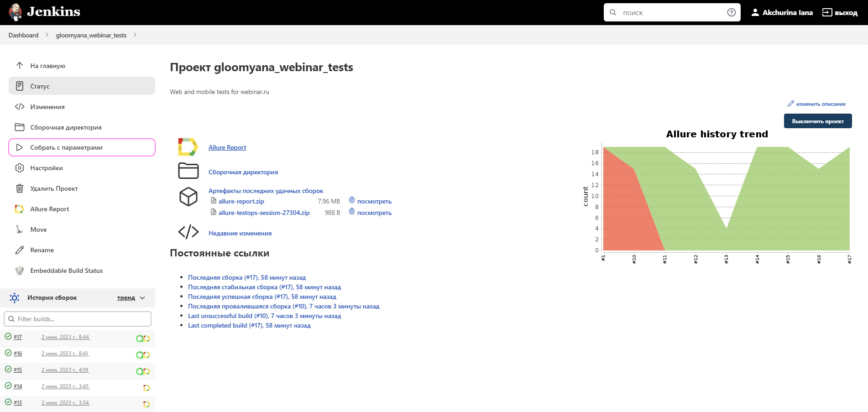Screen dimensions: 868x412
Task: Open Статус in the sidebar menu
Action: click(82, 86)
